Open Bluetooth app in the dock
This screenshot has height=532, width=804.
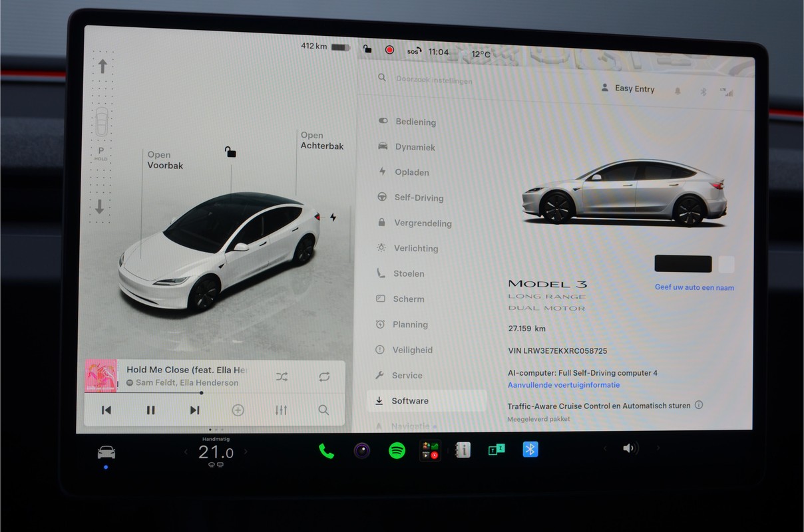coord(530,450)
